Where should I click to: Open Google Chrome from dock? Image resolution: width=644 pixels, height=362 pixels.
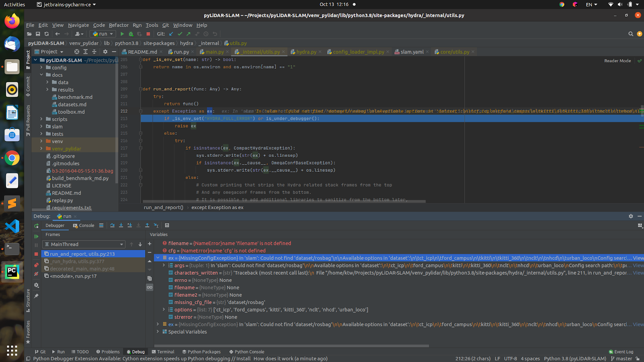[12, 158]
